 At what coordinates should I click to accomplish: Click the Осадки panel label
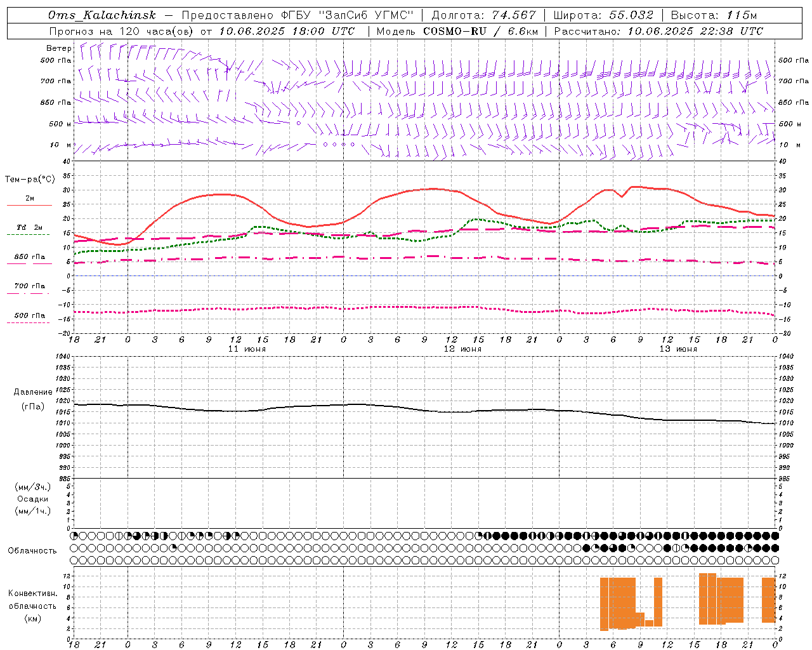pyautogui.click(x=33, y=499)
